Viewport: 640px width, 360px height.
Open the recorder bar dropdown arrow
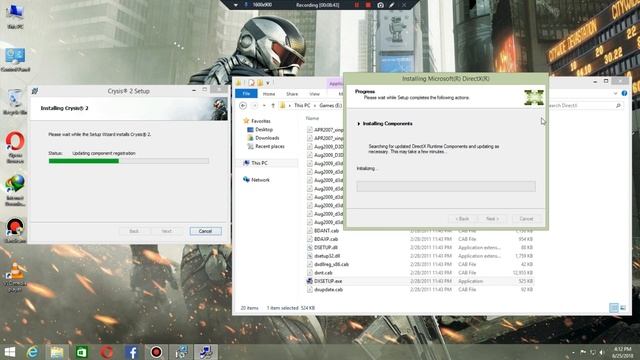click(236, 5)
